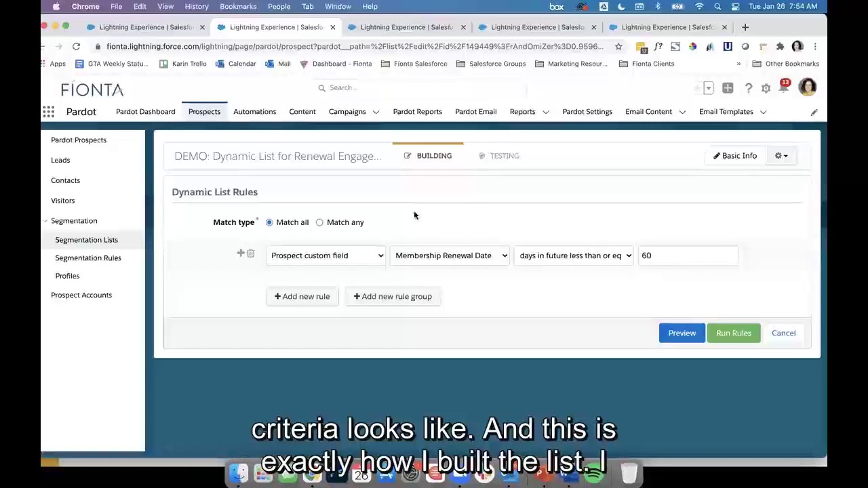Open Prospect Accounts in the sidebar

(81, 295)
